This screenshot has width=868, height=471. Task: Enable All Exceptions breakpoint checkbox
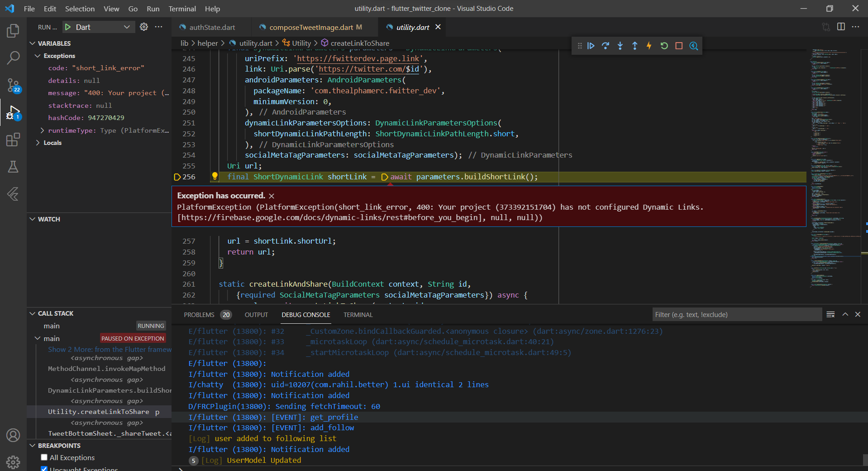[44, 457]
